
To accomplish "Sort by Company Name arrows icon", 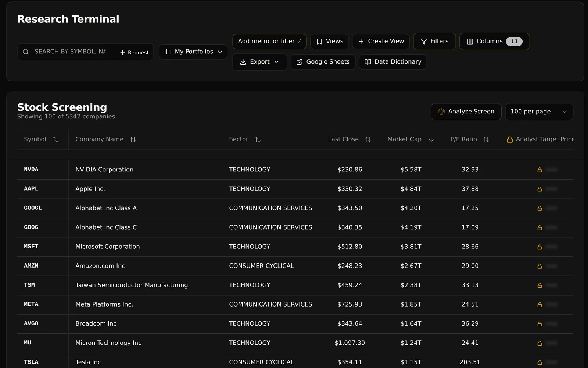I will [x=133, y=139].
